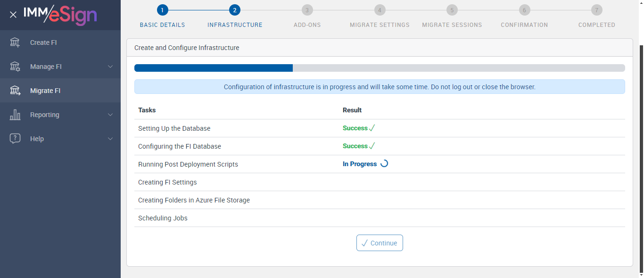
Task: Click Success text for Configuring the FI Database
Action: pos(355,146)
